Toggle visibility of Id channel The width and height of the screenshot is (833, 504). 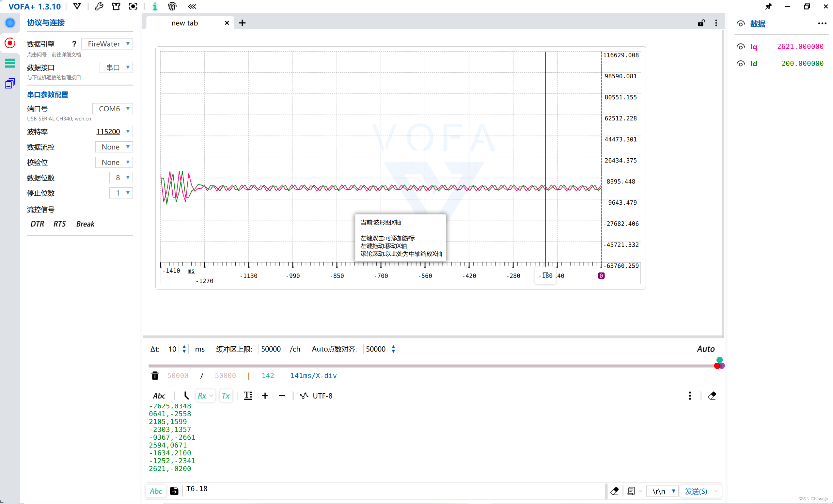(740, 64)
